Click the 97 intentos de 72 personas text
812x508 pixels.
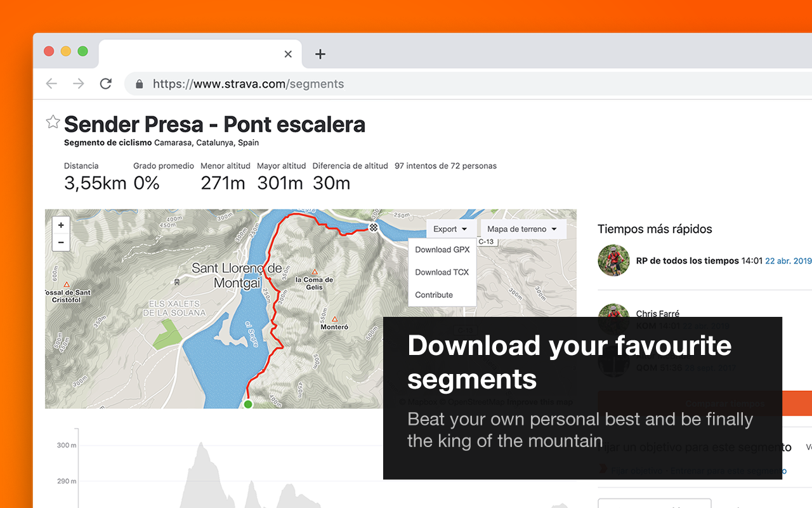445,166
